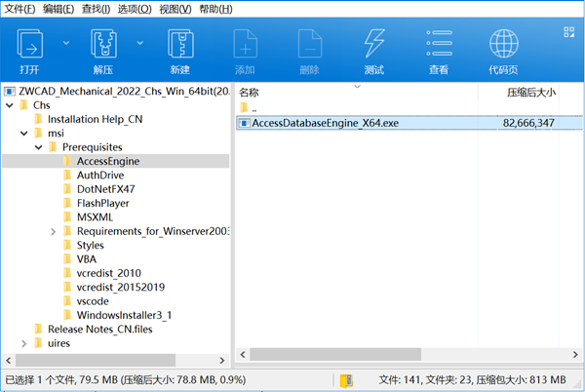This screenshot has width=585, height=392.
Task: Open the 选项(O) menu
Action: (x=135, y=9)
